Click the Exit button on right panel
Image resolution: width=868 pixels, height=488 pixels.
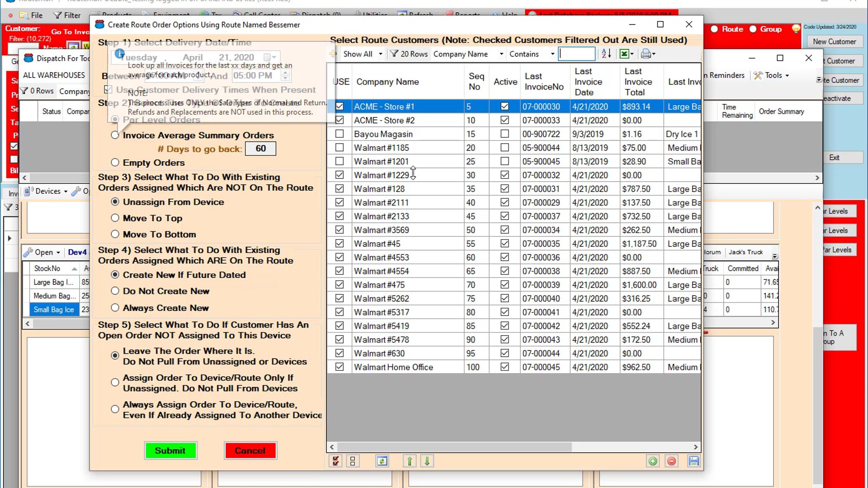[x=834, y=158]
